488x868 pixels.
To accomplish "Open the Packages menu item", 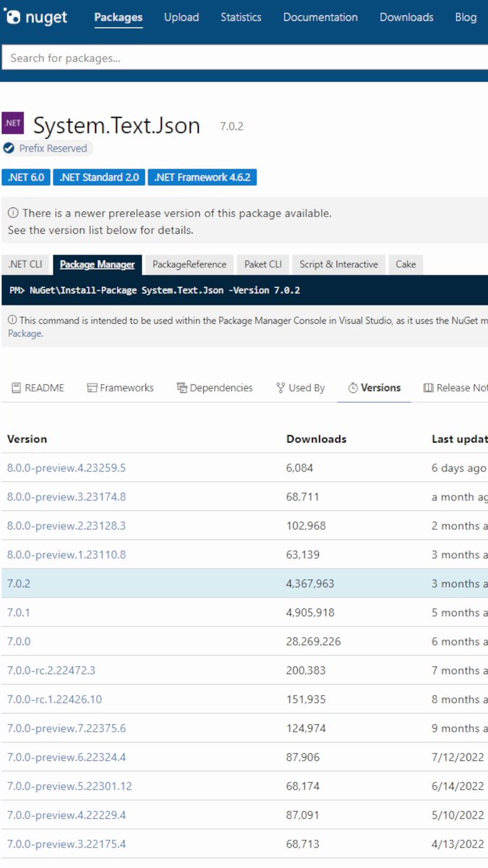I will click(119, 17).
